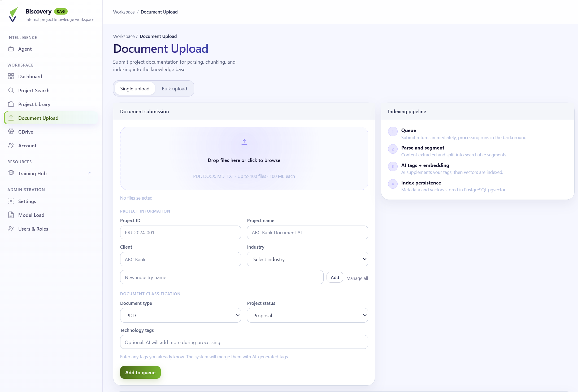Click 'Index persistence' step title
The image size is (578, 392).
(421, 183)
